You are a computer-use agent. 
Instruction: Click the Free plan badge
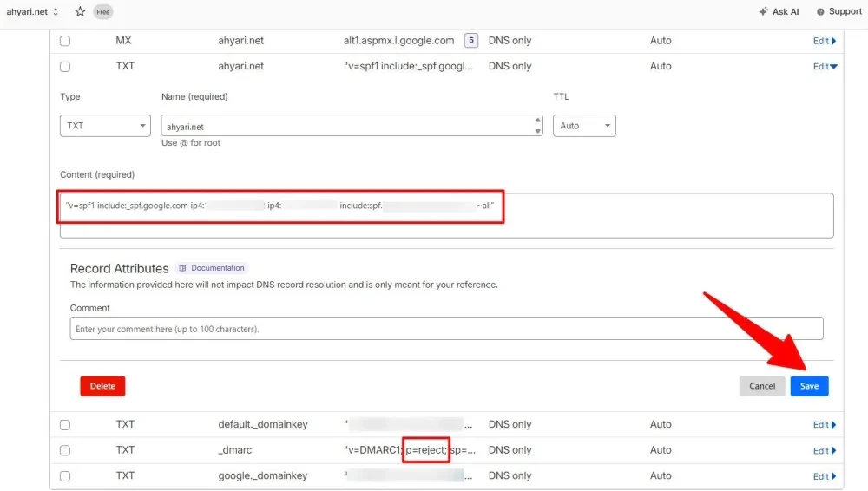pos(103,11)
